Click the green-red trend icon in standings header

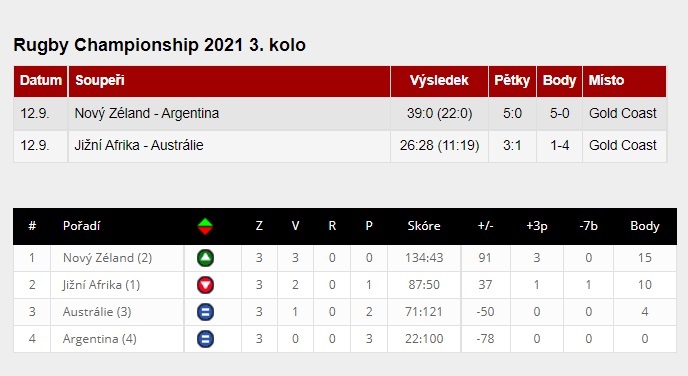point(205,226)
